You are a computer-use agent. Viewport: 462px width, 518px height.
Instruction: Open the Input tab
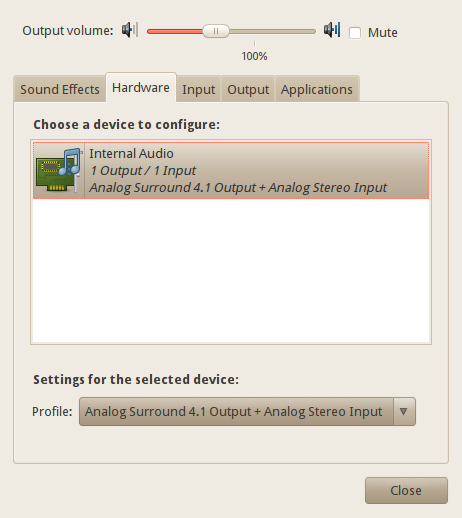point(198,89)
